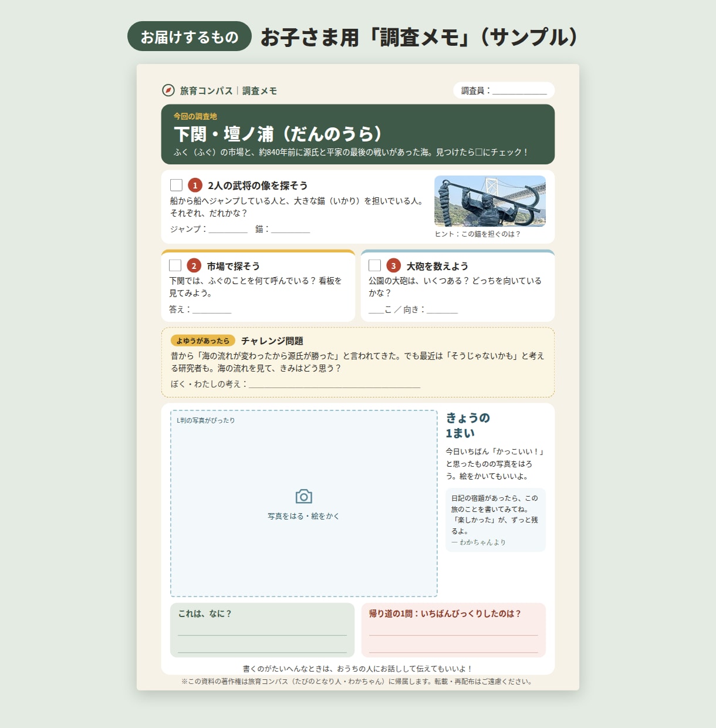716x728 pixels.
Task: Click the きょうの1まい heading
Action: [x=468, y=426]
